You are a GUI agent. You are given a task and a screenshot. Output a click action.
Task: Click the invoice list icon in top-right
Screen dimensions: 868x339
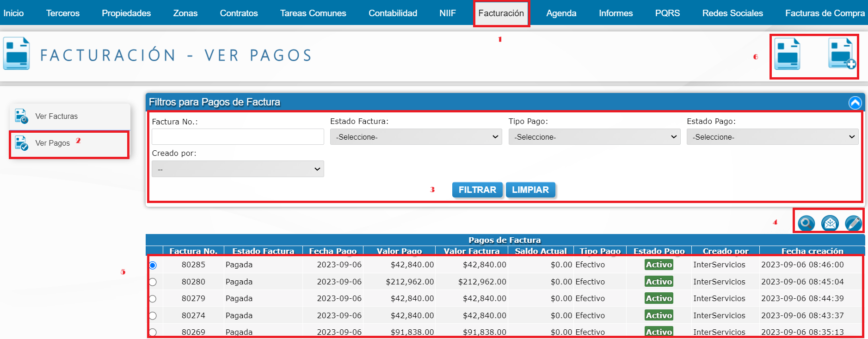click(787, 55)
